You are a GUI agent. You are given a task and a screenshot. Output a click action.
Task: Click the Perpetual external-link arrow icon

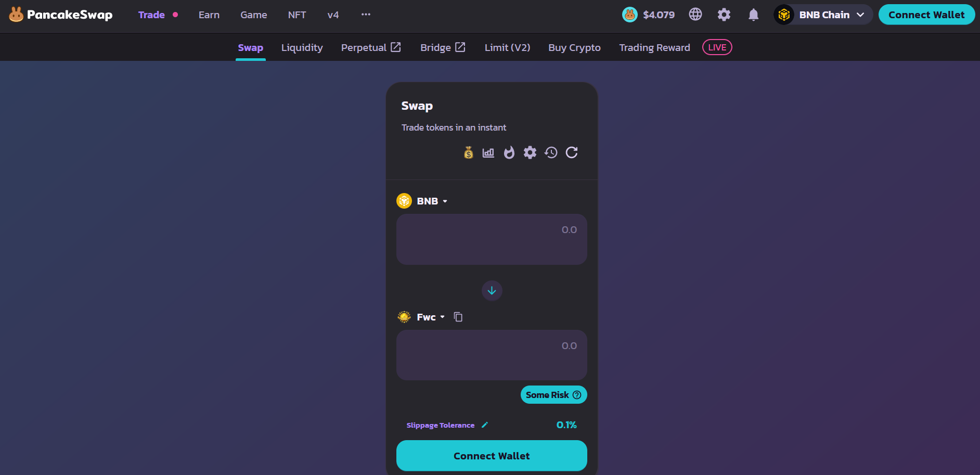tap(396, 47)
